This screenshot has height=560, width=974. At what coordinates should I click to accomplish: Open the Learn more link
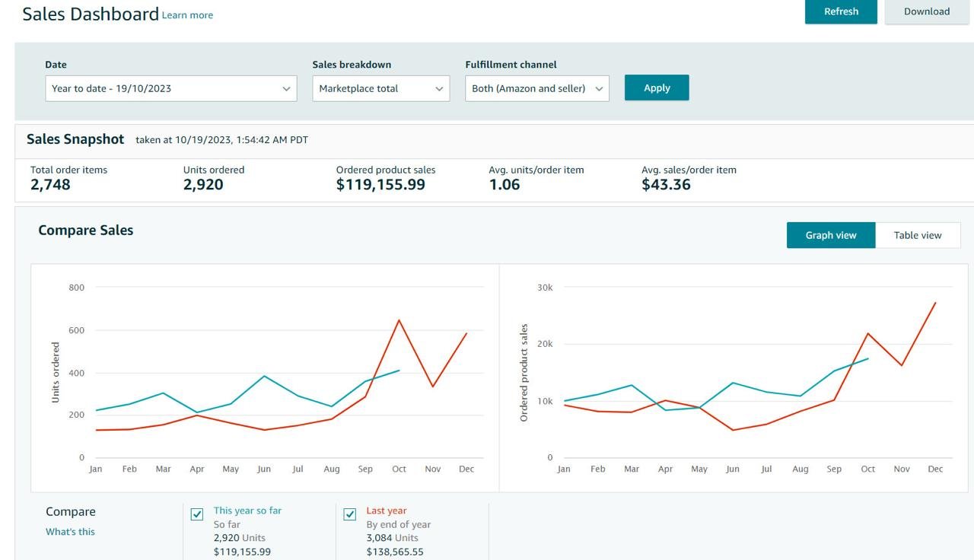(187, 15)
